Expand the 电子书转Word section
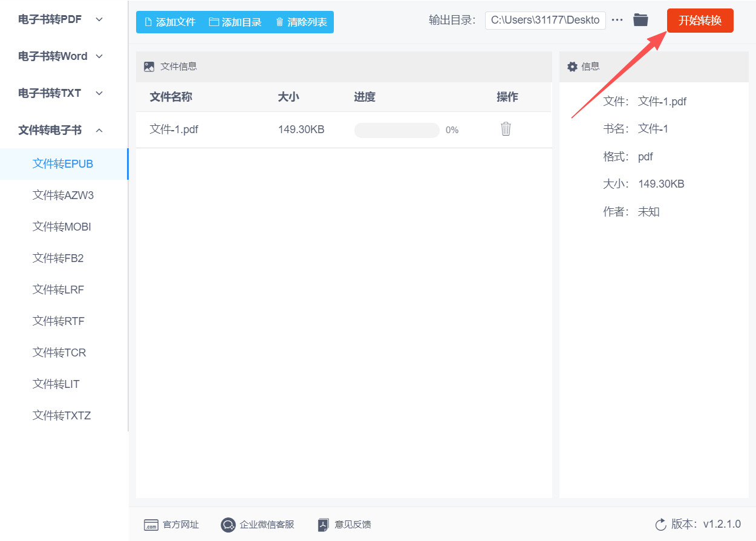This screenshot has height=541, width=756. tap(60, 56)
